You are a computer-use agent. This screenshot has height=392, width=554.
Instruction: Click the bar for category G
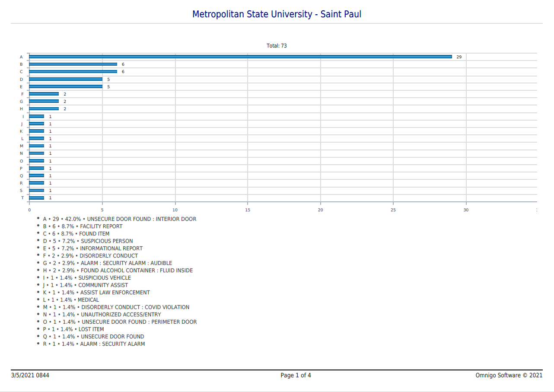point(44,101)
